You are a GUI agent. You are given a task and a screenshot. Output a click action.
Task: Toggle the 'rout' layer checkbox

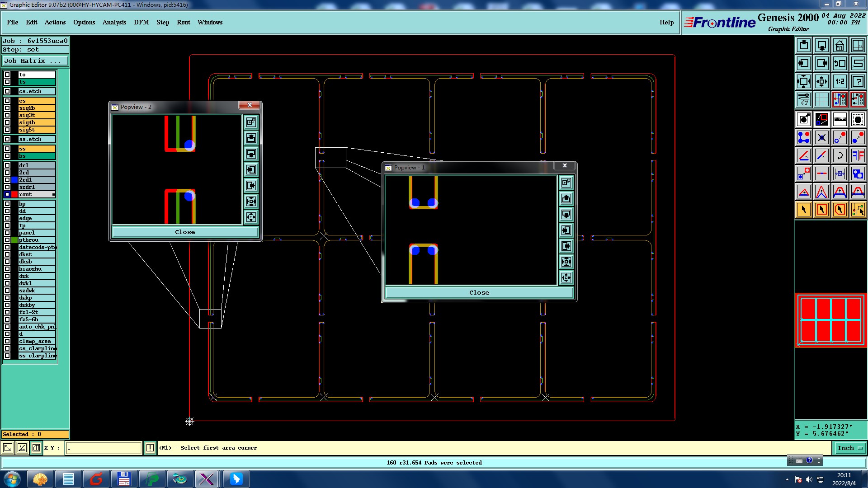pos(7,194)
